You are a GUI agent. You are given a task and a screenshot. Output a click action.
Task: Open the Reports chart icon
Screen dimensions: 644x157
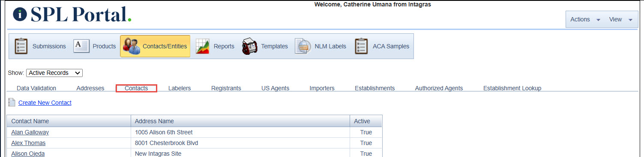tap(202, 46)
